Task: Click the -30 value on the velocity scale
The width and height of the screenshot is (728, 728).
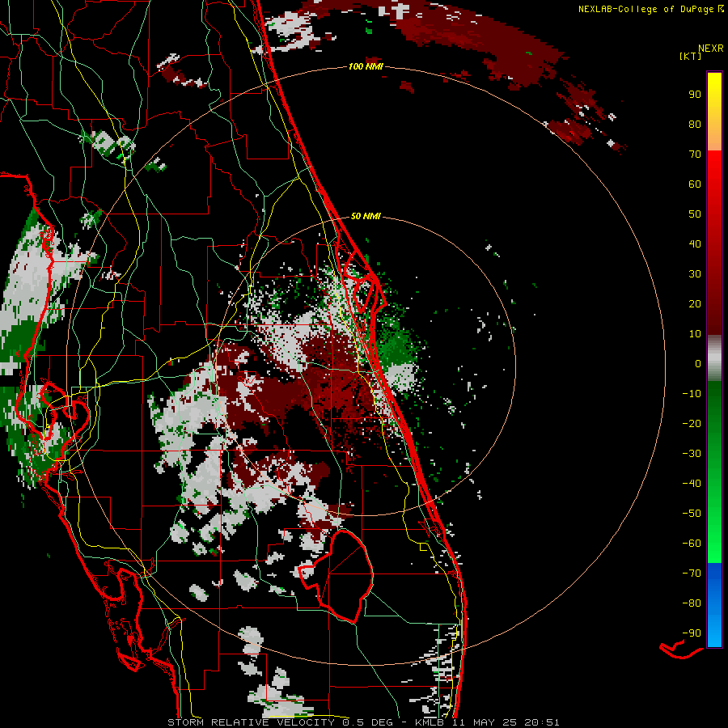Action: click(692, 454)
